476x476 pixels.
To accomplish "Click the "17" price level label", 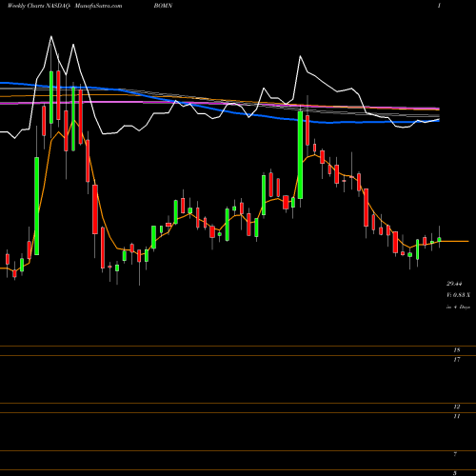I will pyautogui.click(x=457, y=360).
